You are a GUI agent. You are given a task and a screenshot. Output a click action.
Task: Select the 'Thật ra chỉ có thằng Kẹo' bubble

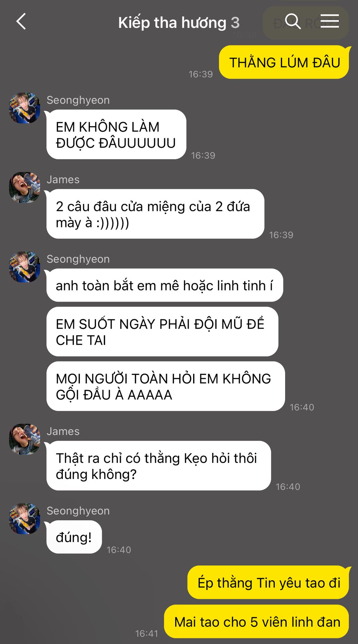click(159, 466)
